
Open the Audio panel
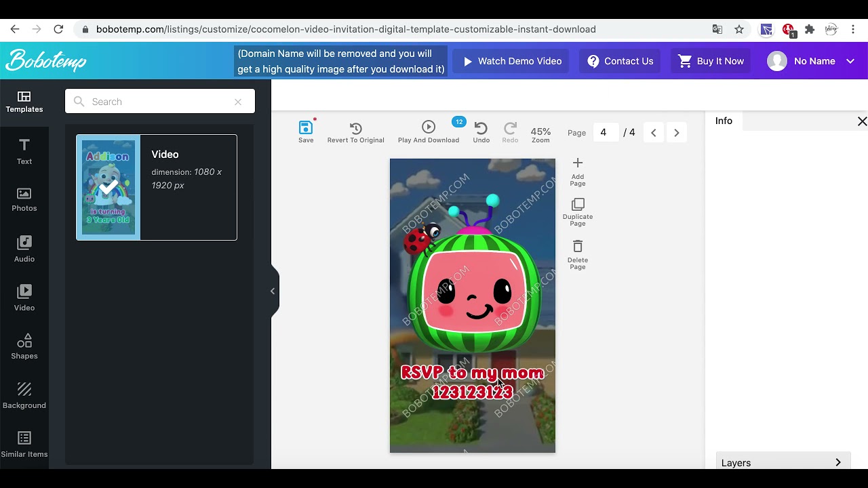(x=24, y=249)
